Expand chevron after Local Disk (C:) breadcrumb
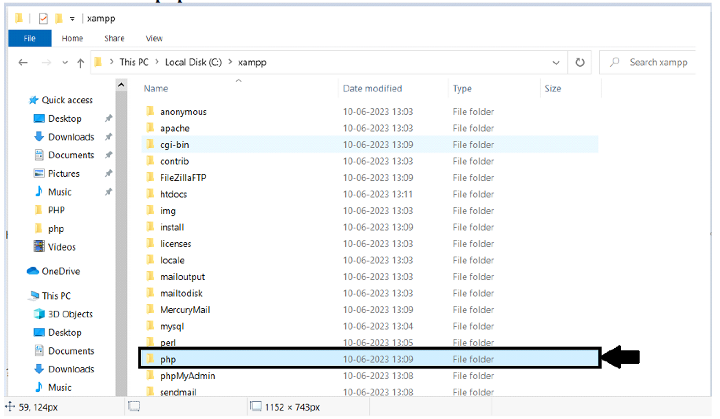This screenshot has height=419, width=720. click(230, 62)
